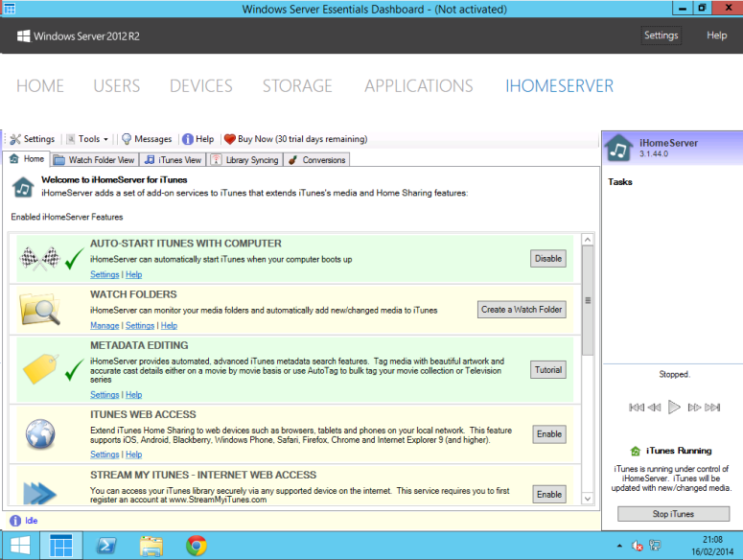This screenshot has width=743, height=560.
Task: Click Buy Now trial heart icon
Action: (230, 139)
